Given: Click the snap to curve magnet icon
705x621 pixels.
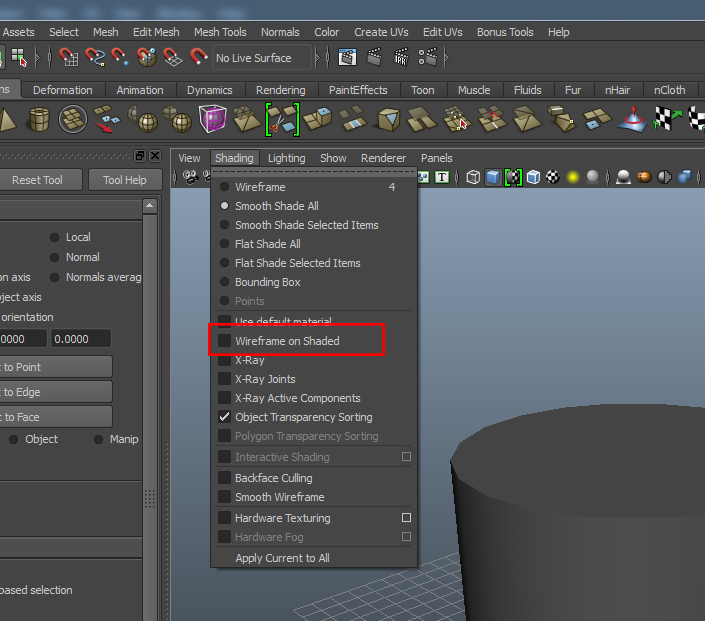Looking at the screenshot, I should pos(95,58).
